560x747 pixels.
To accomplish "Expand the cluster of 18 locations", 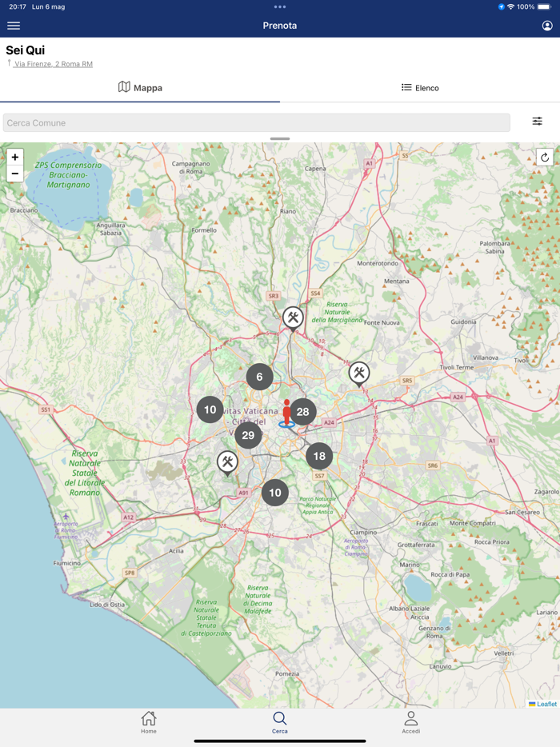I will [x=319, y=456].
